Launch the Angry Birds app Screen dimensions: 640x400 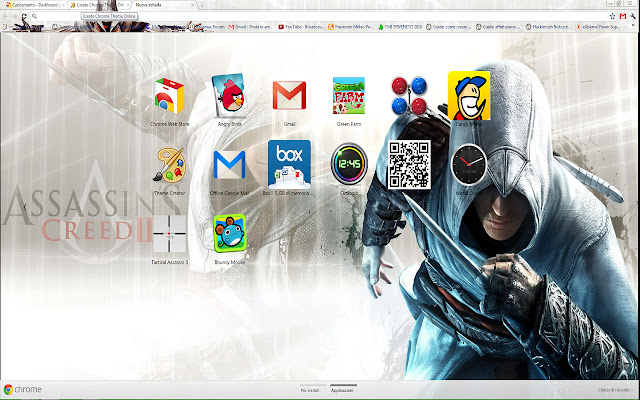229,95
